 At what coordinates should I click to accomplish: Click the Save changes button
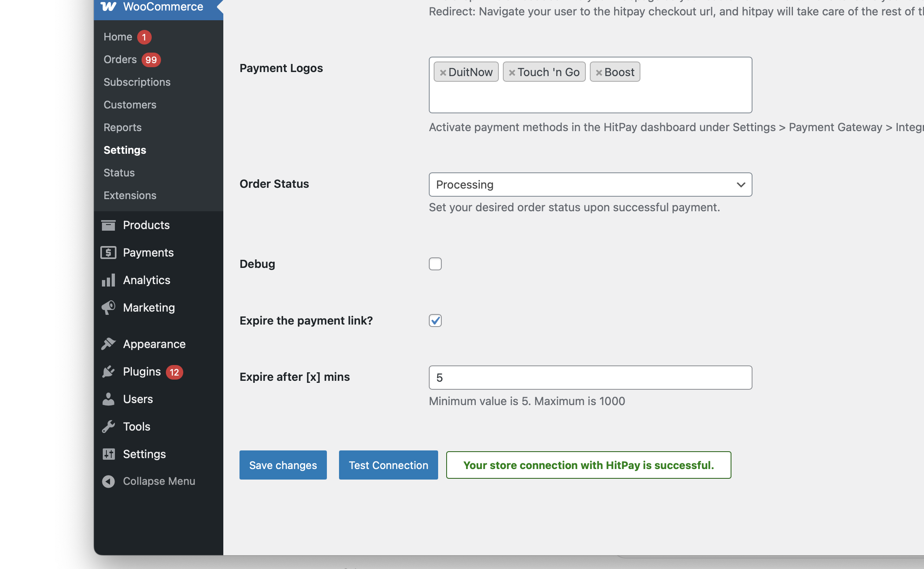pos(283,465)
